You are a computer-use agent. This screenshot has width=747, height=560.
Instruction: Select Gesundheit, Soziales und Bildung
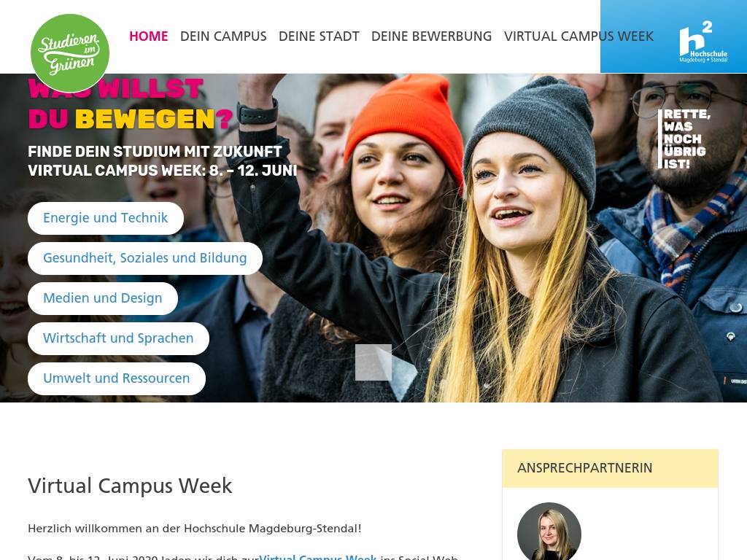click(x=145, y=258)
